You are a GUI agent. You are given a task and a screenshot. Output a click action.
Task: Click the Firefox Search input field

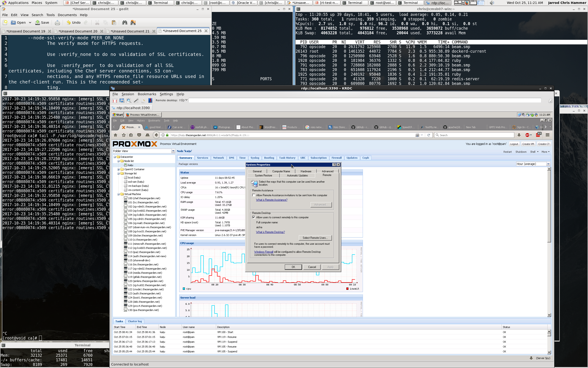[474, 135]
